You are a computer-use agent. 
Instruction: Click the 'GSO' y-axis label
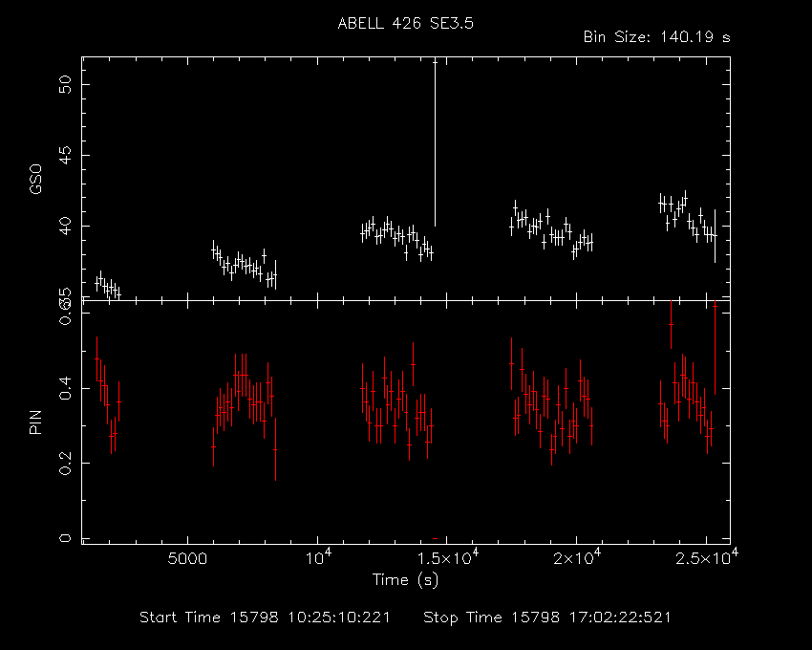point(35,180)
